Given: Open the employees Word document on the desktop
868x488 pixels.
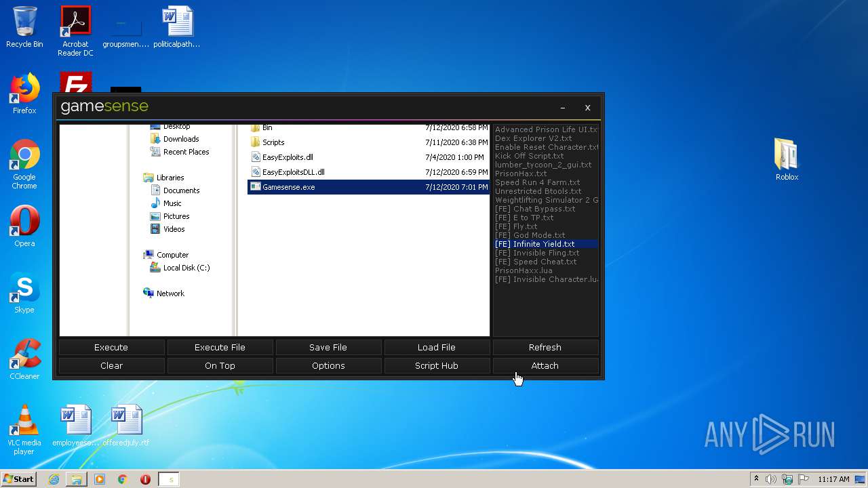Looking at the screenshot, I should click(75, 426).
